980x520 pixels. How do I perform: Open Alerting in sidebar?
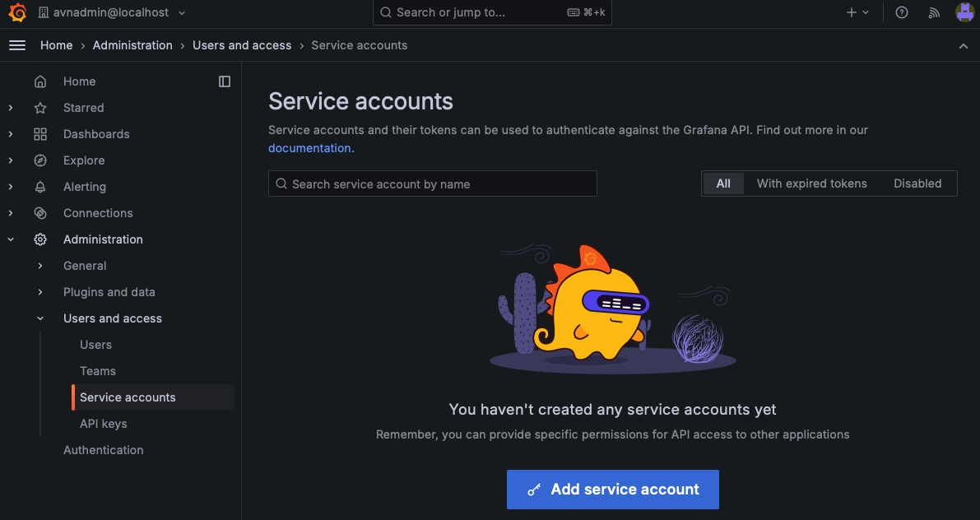[85, 186]
